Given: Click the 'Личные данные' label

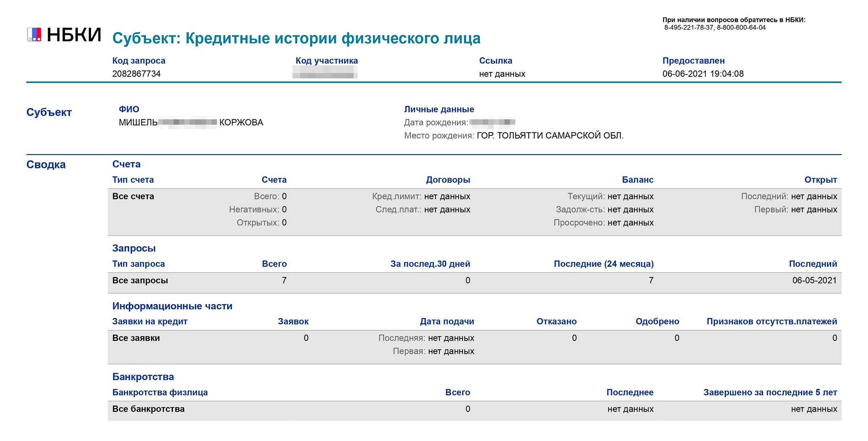Looking at the screenshot, I should coord(439,109).
